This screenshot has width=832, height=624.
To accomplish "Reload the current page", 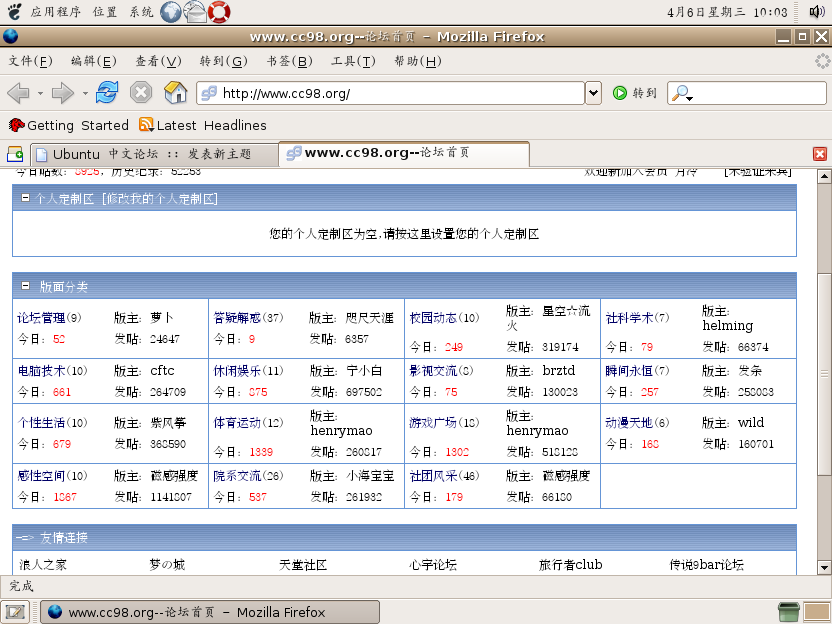I will pyautogui.click(x=107, y=92).
